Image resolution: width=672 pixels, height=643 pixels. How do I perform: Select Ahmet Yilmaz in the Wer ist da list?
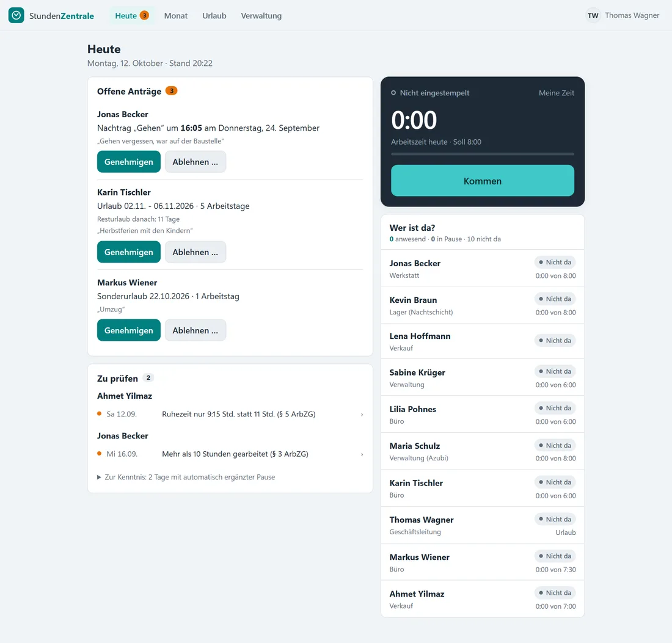482,599
